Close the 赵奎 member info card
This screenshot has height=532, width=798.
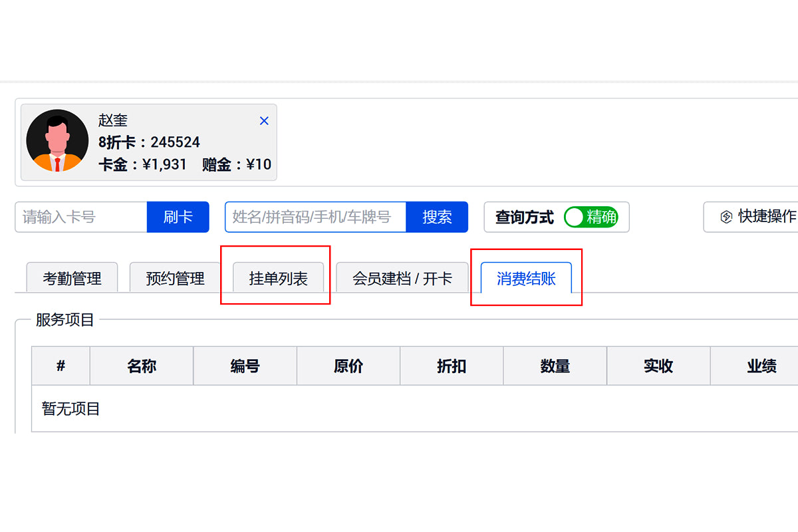tap(263, 120)
